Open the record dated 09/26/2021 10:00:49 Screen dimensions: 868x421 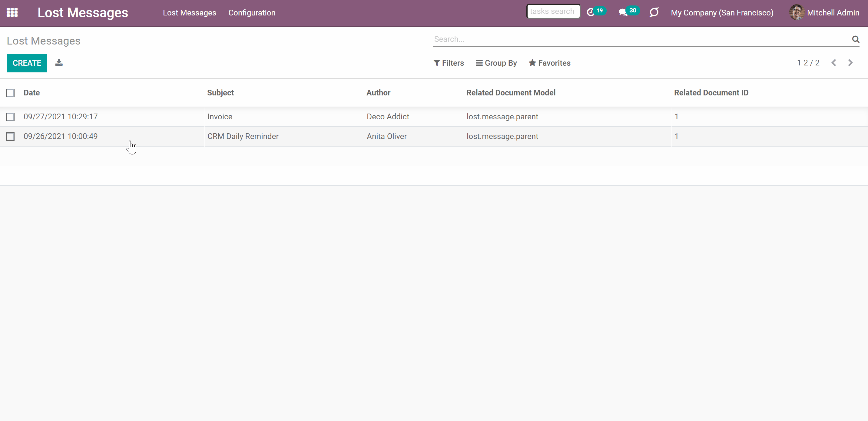61,137
